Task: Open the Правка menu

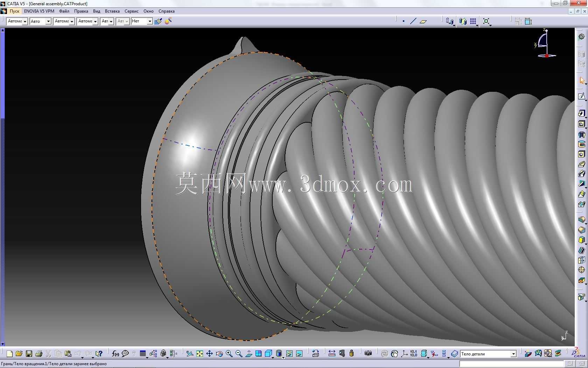Action: point(81,11)
